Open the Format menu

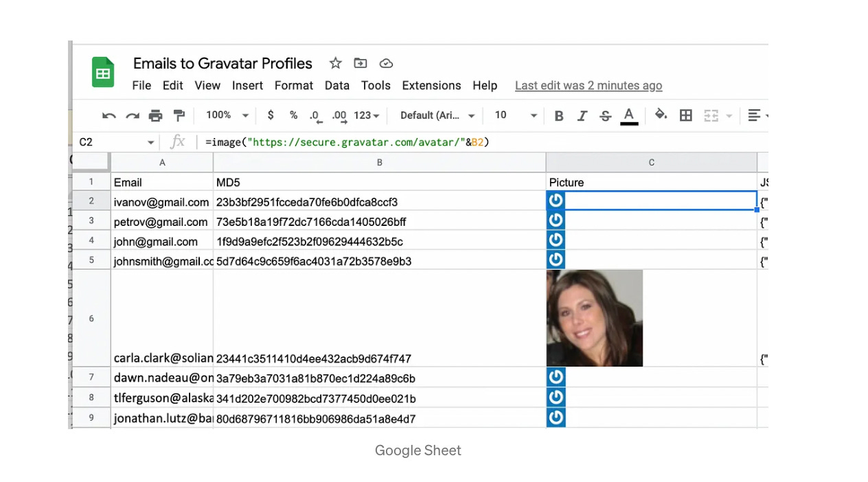tap(294, 85)
